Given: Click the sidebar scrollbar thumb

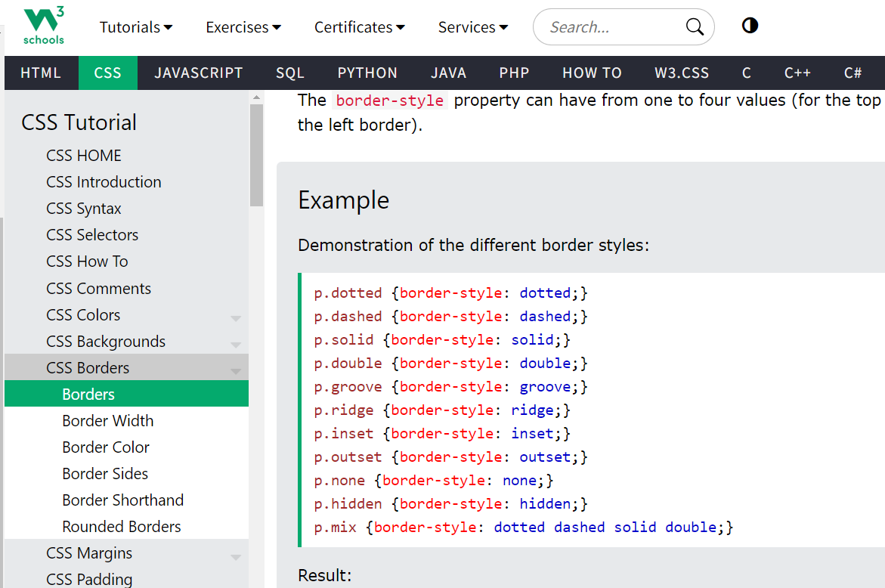Looking at the screenshot, I should [256, 155].
